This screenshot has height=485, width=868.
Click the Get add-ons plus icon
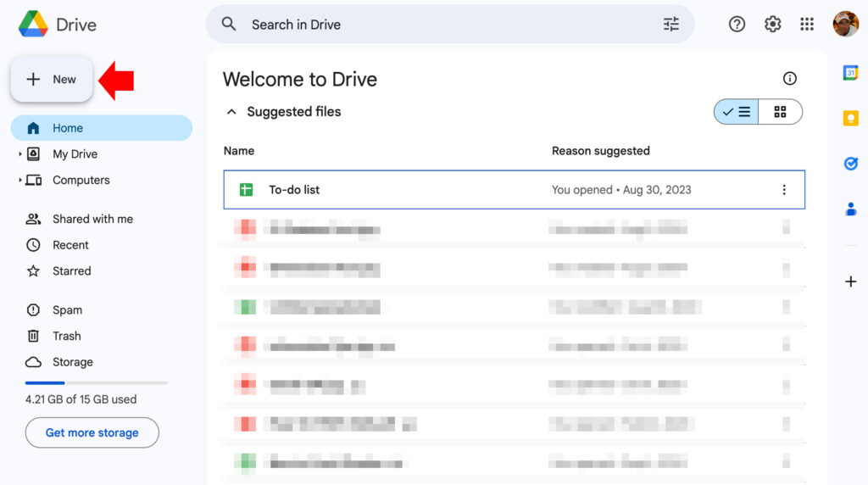pyautogui.click(x=851, y=282)
